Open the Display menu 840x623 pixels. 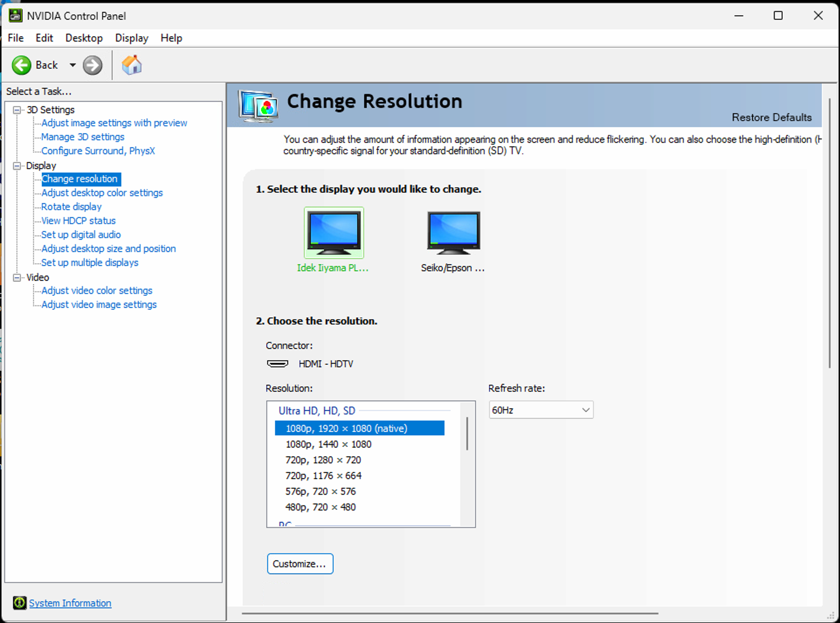132,38
